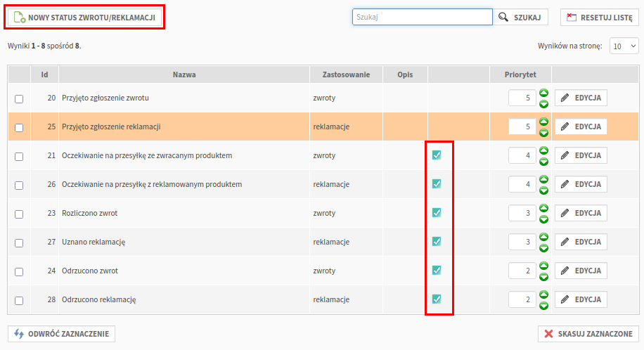Click EDYCJA for 'Odrzucono zwrot'
The image size is (644, 350).
click(x=581, y=271)
